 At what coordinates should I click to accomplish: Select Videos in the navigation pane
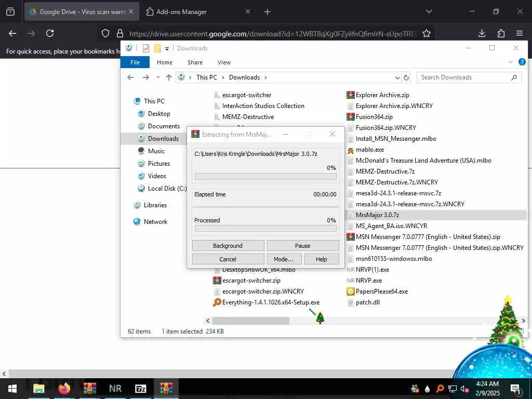pyautogui.click(x=157, y=176)
